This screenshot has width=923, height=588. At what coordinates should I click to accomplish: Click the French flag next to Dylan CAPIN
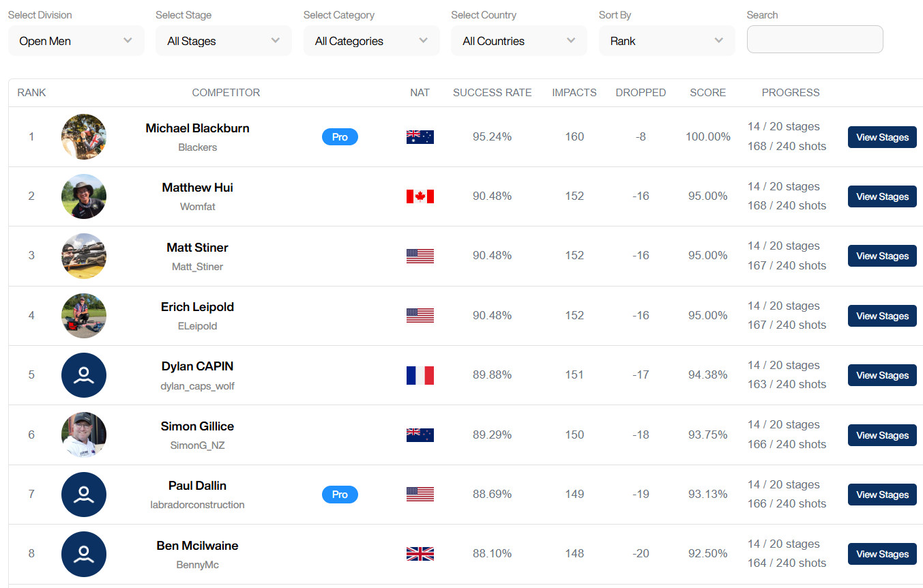click(420, 375)
